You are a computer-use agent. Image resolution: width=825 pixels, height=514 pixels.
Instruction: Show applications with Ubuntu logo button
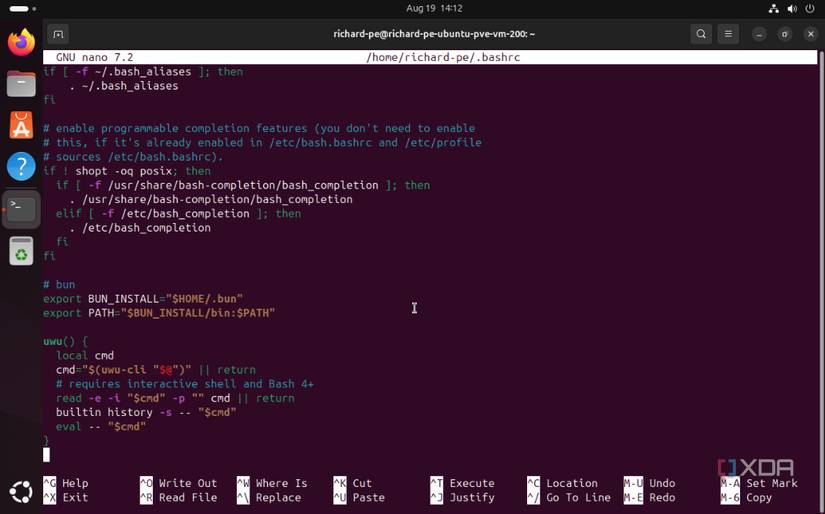pyautogui.click(x=21, y=492)
